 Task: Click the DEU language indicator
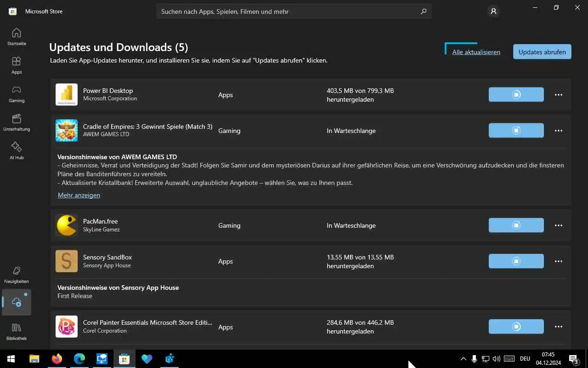pyautogui.click(x=525, y=359)
